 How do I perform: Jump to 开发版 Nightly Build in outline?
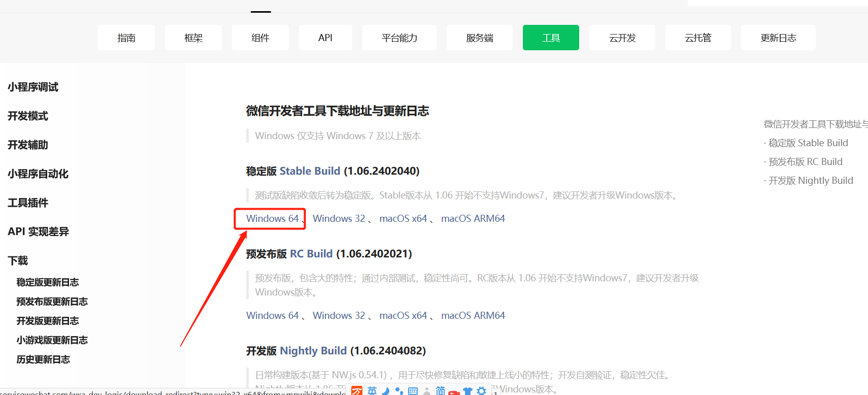tap(811, 181)
